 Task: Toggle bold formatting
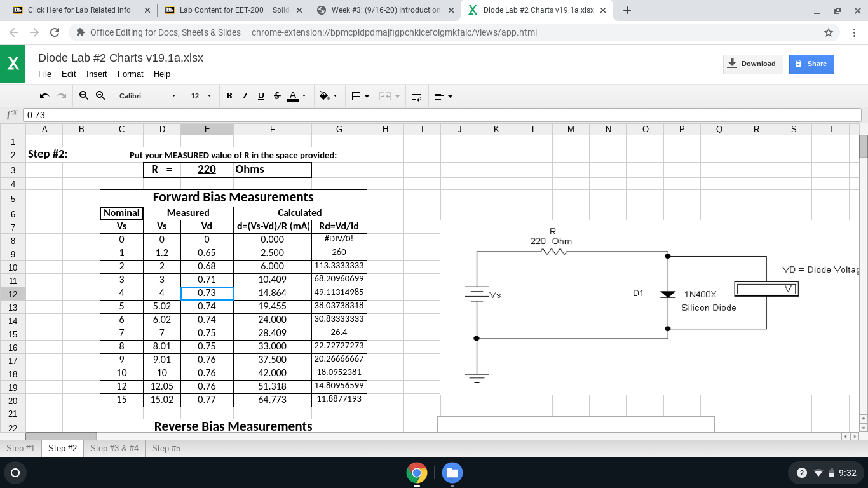(229, 96)
